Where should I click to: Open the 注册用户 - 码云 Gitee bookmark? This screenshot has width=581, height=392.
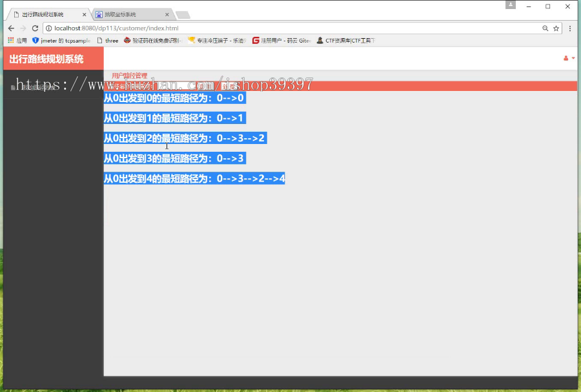281,41
